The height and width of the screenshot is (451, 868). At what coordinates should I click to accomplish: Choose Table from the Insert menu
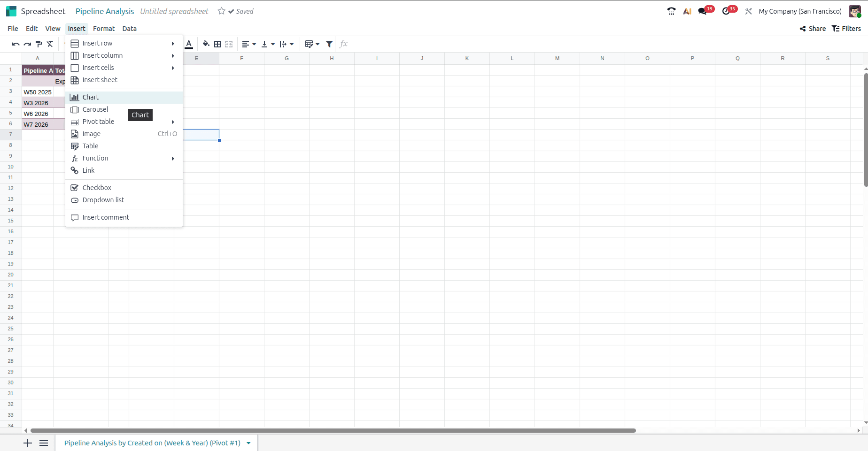click(x=124, y=146)
